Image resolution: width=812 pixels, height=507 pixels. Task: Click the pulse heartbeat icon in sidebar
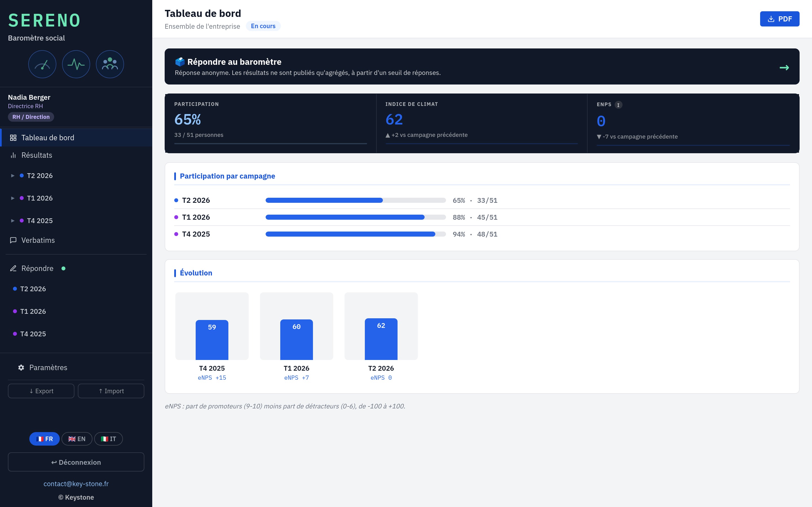click(76, 65)
